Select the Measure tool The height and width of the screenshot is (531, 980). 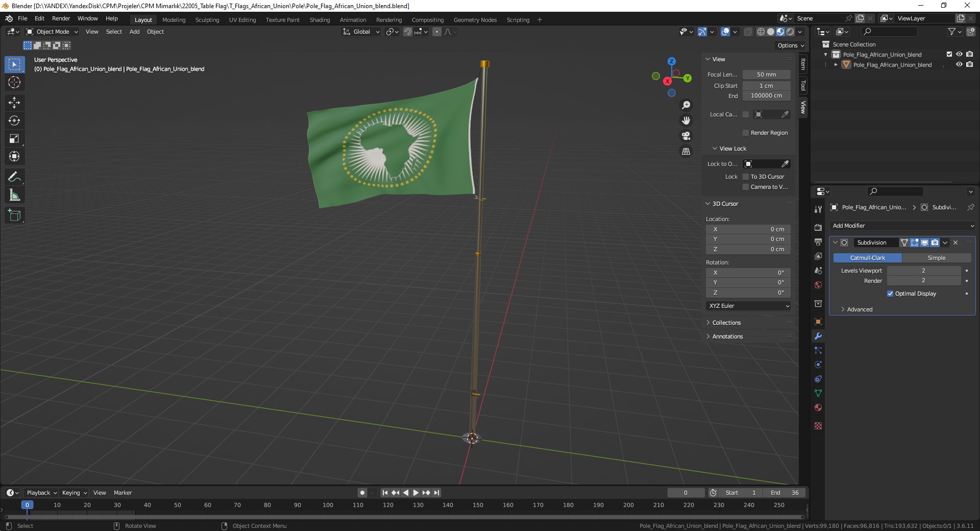pos(14,195)
